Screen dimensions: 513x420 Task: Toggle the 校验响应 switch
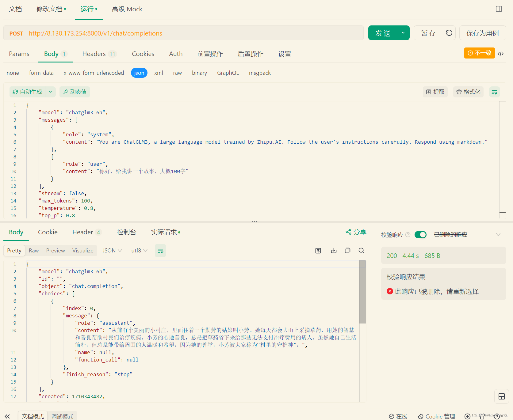(x=420, y=235)
